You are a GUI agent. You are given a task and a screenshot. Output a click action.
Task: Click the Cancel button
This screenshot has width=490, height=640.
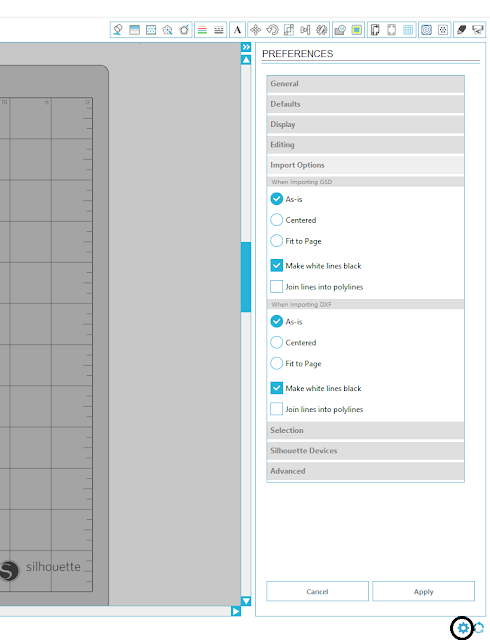317,591
